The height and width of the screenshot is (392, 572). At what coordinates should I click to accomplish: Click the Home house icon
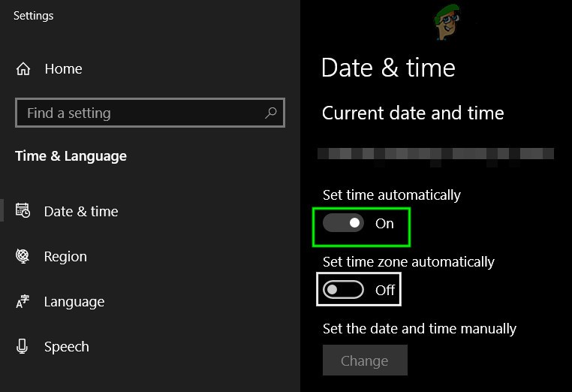click(23, 69)
